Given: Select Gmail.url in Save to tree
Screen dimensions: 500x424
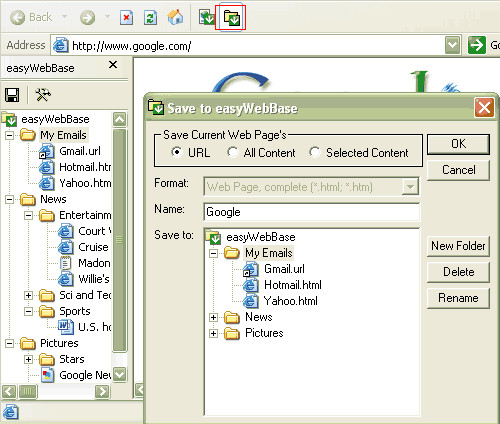Looking at the screenshot, I should point(284,269).
